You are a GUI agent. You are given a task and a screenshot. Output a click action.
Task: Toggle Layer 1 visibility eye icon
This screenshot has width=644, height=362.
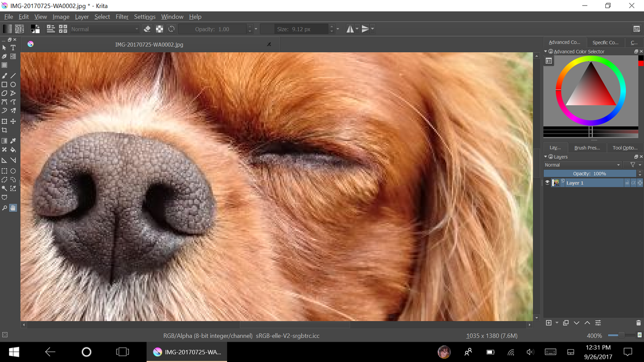[547, 182]
